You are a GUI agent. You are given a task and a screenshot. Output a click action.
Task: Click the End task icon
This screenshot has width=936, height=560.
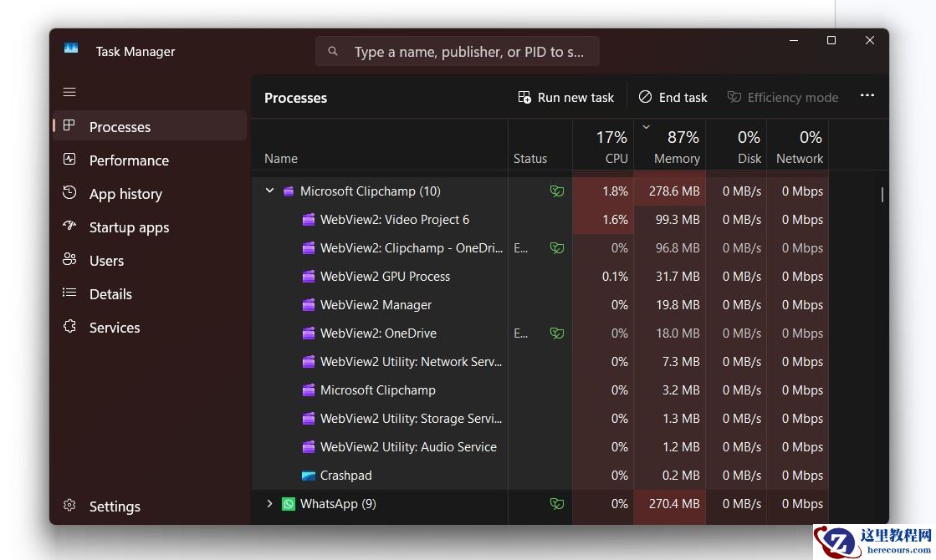pyautogui.click(x=645, y=98)
